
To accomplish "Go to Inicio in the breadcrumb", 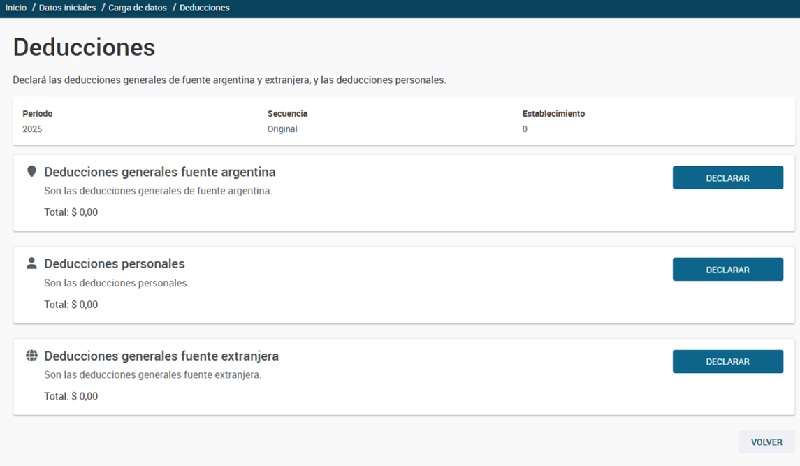I will click(x=16, y=8).
